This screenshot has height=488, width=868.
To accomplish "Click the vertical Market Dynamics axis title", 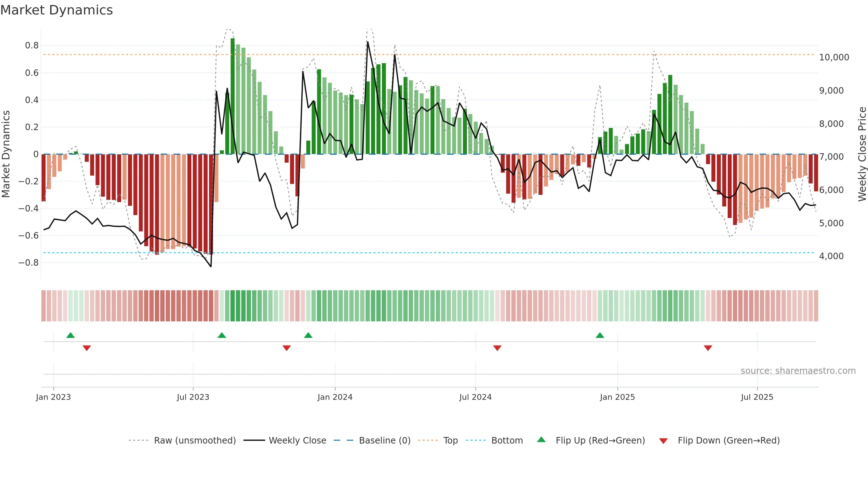I will (6, 154).
